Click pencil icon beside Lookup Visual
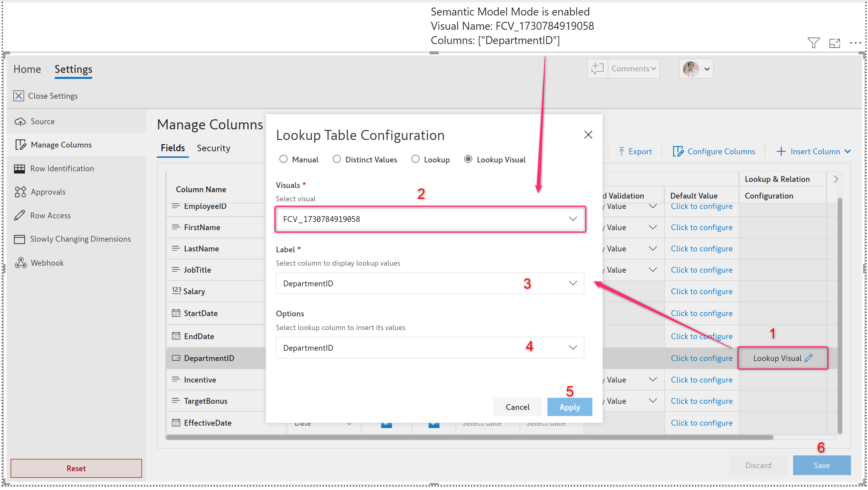Image resolution: width=868 pixels, height=490 pixels. click(809, 358)
